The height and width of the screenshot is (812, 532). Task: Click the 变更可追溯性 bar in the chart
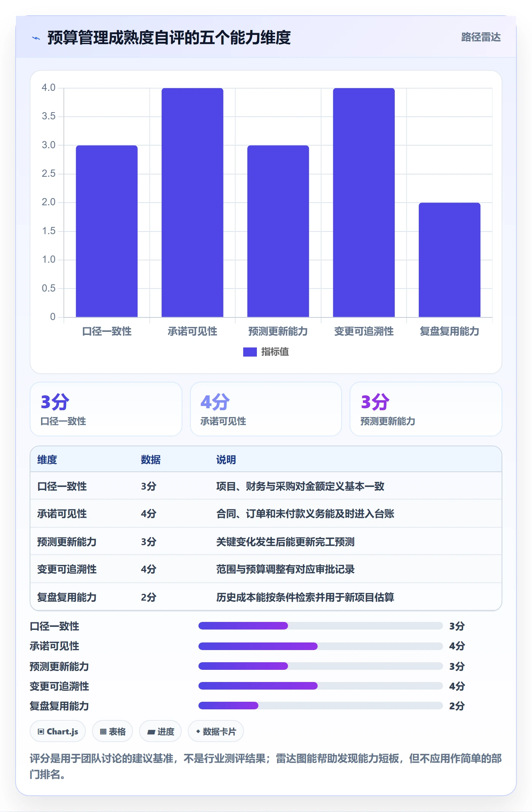tap(364, 203)
